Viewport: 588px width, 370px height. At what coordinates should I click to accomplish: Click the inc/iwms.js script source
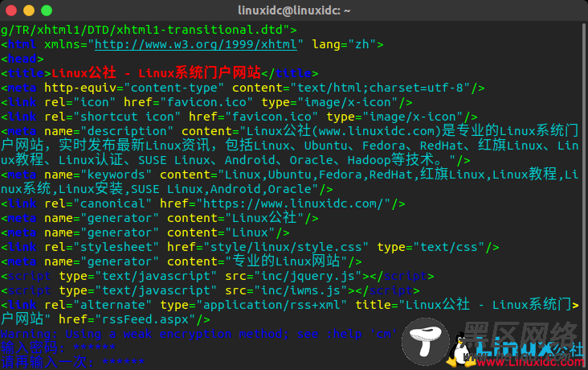tap(300, 290)
